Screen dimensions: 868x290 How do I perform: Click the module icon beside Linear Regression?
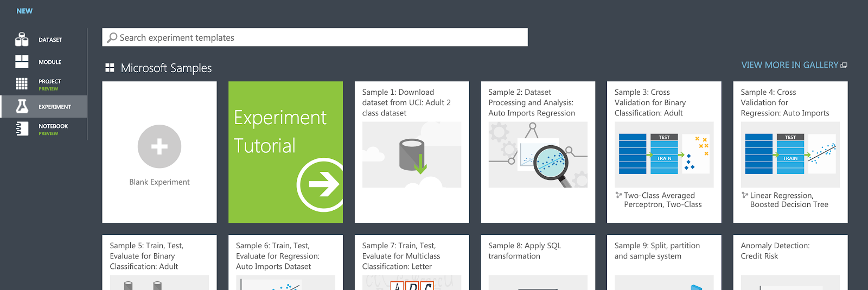[x=745, y=195]
